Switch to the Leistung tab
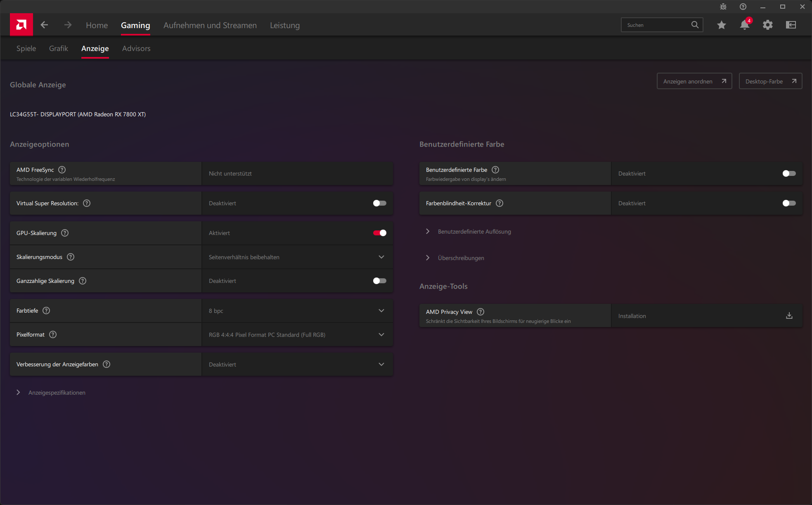 click(x=284, y=25)
